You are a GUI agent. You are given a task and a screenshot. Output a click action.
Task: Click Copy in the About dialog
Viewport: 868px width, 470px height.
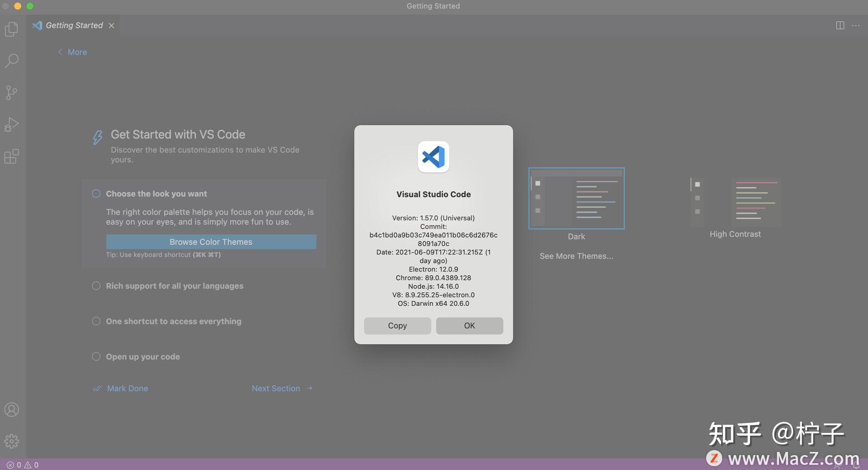tap(397, 325)
